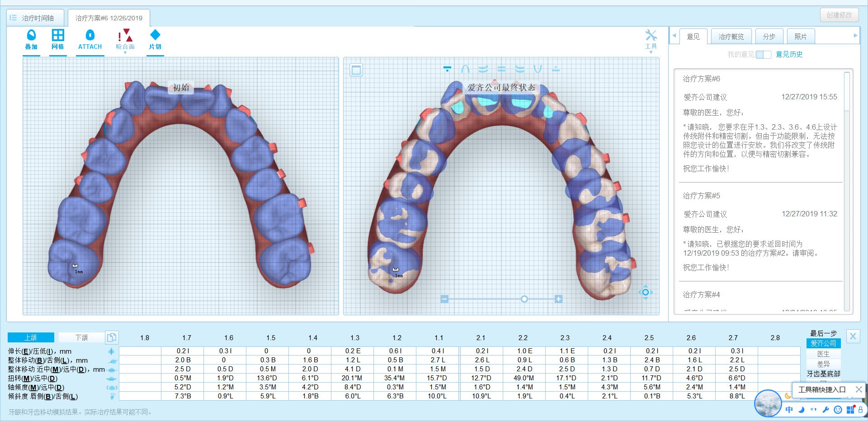Open the 工具 tools dropdown

click(x=651, y=40)
